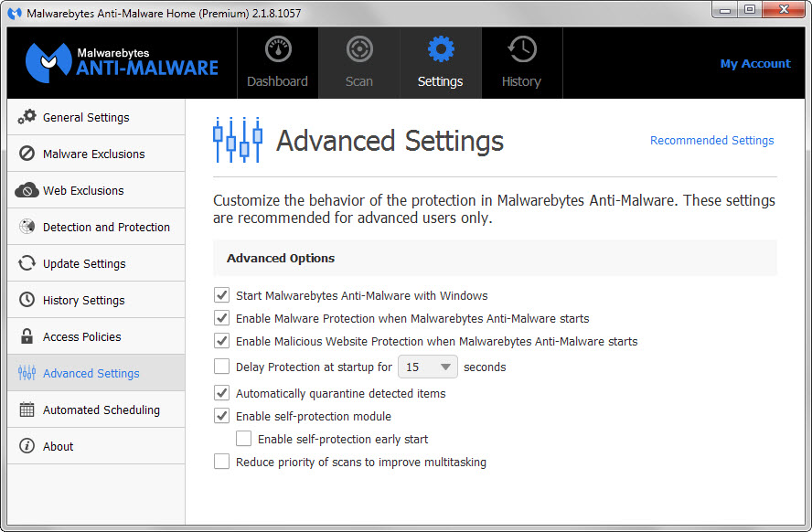The height and width of the screenshot is (532, 812).
Task: Uncheck Enable Malicious Website Protection at start
Action: 221,341
